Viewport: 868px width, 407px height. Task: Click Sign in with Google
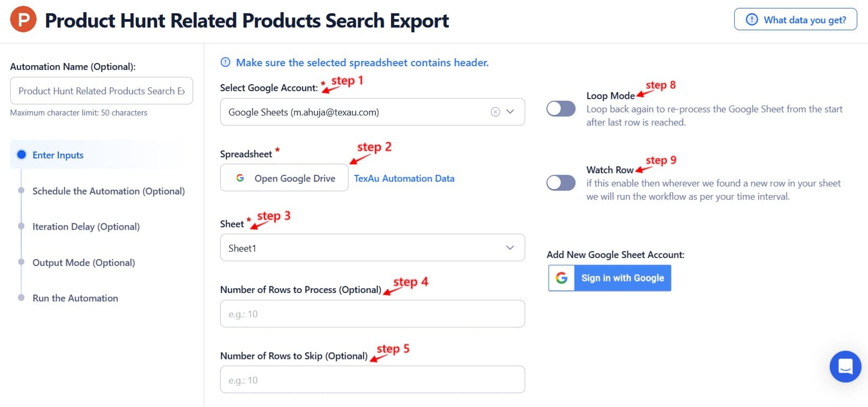click(x=622, y=277)
